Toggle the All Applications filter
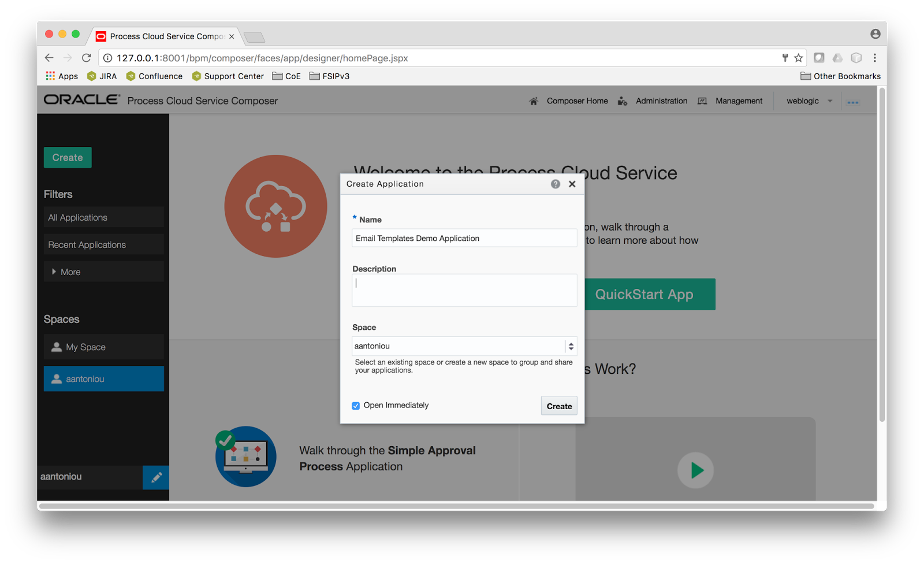924x564 pixels. pos(103,217)
